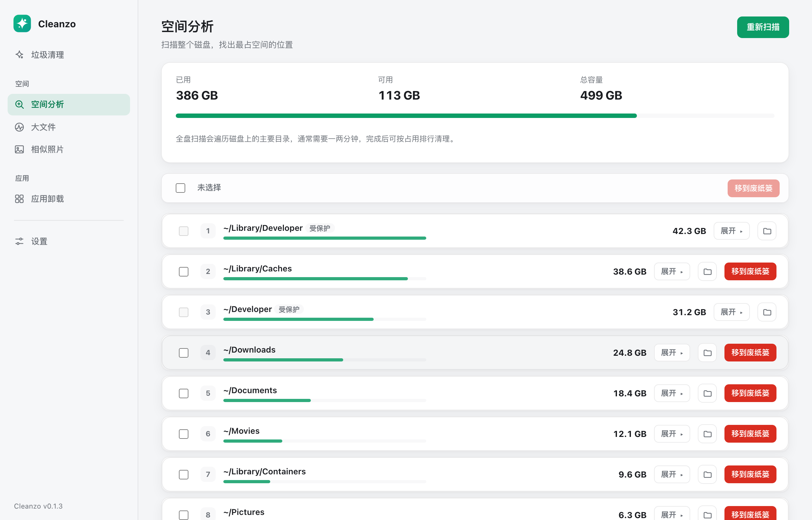
Task: Move ~/Downloads to trash with 移到废纸篓
Action: click(750, 353)
